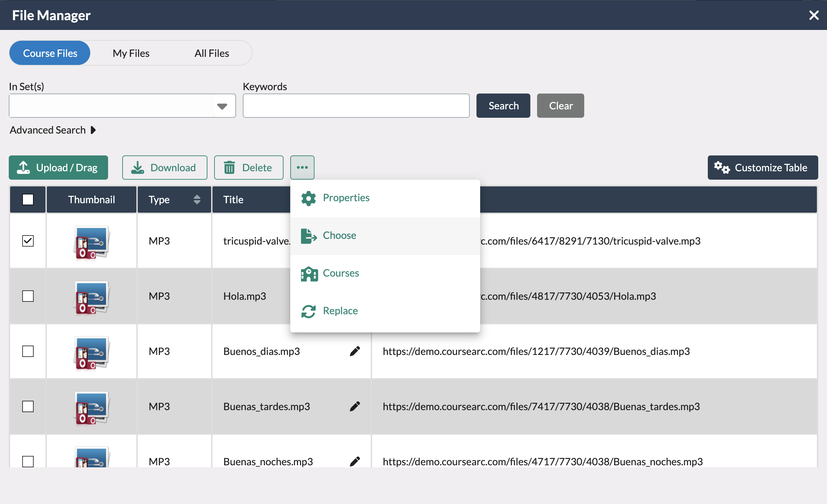
Task: Close the File Manager dialog
Action: [x=814, y=15]
